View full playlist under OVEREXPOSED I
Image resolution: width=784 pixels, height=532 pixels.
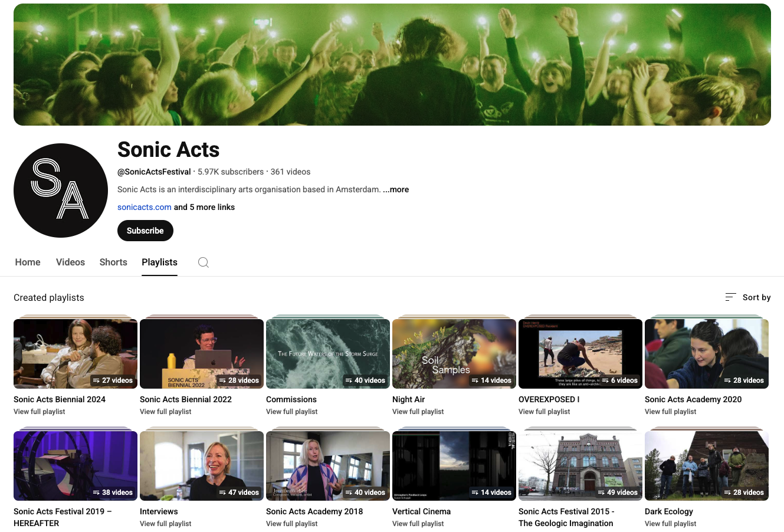coord(544,412)
